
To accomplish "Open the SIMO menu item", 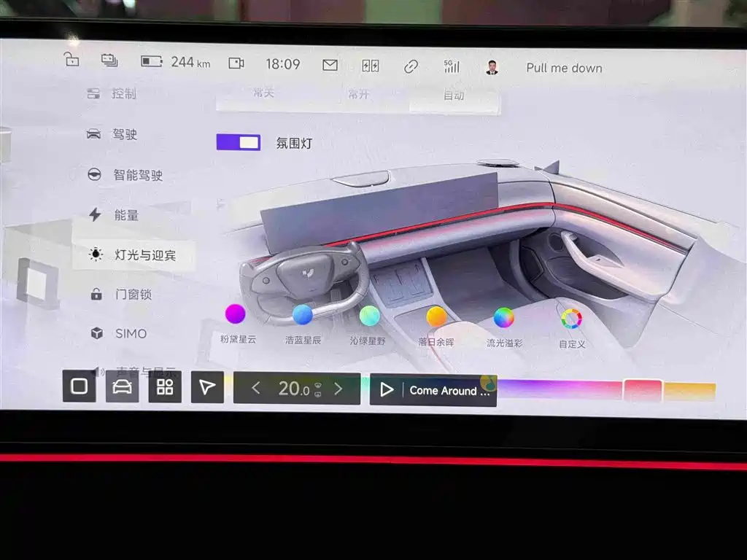I will tap(119, 333).
